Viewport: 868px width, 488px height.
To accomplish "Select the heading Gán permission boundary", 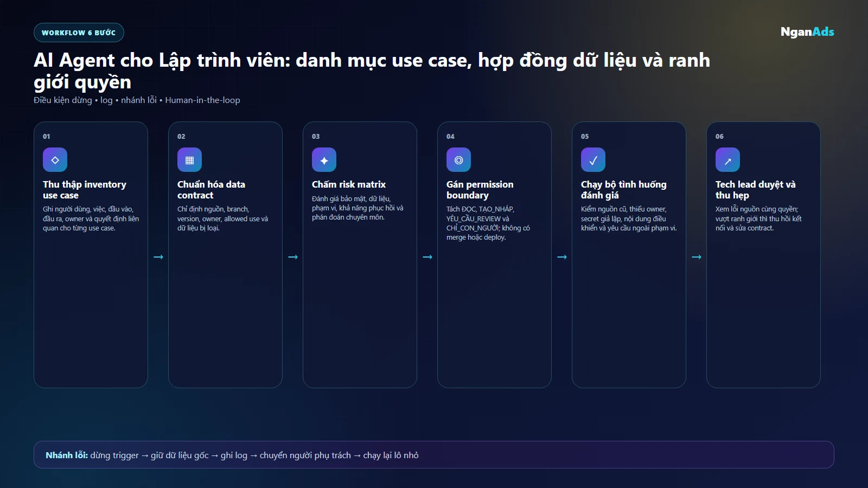I will click(x=480, y=190).
